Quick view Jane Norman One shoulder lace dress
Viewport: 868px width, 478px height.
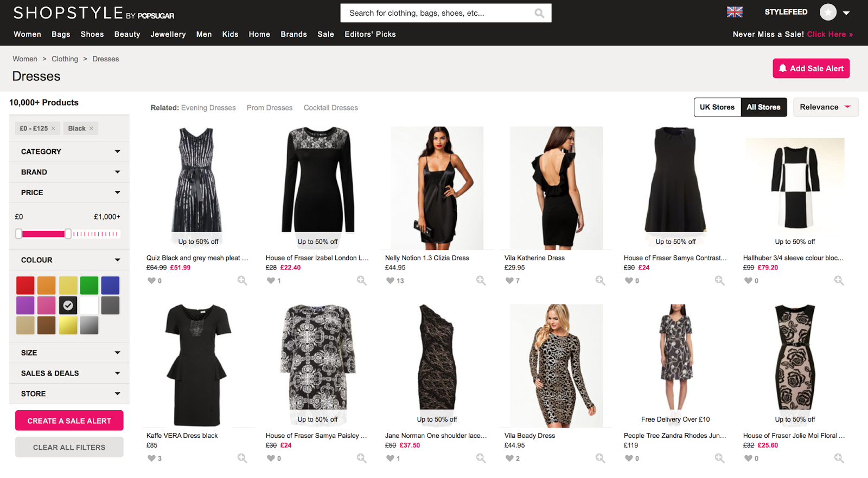click(x=481, y=458)
